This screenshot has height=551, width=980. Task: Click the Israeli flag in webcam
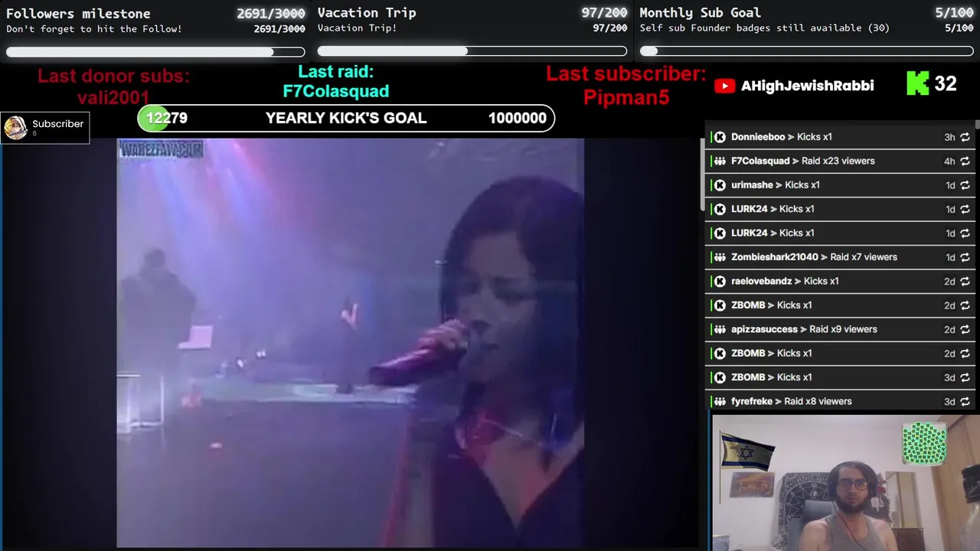click(x=746, y=452)
